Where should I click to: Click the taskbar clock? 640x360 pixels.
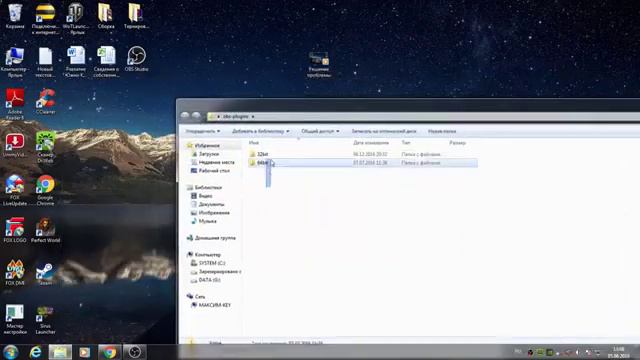[x=618, y=353]
